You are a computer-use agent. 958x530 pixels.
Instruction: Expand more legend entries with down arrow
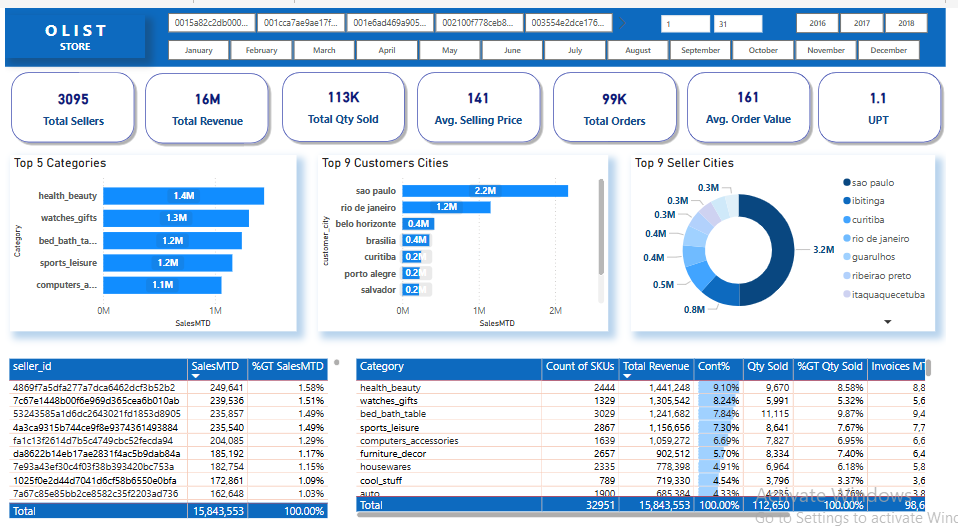tap(888, 322)
